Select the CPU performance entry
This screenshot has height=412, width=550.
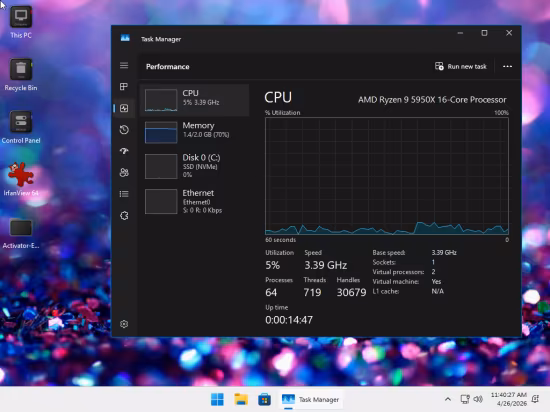coord(194,100)
